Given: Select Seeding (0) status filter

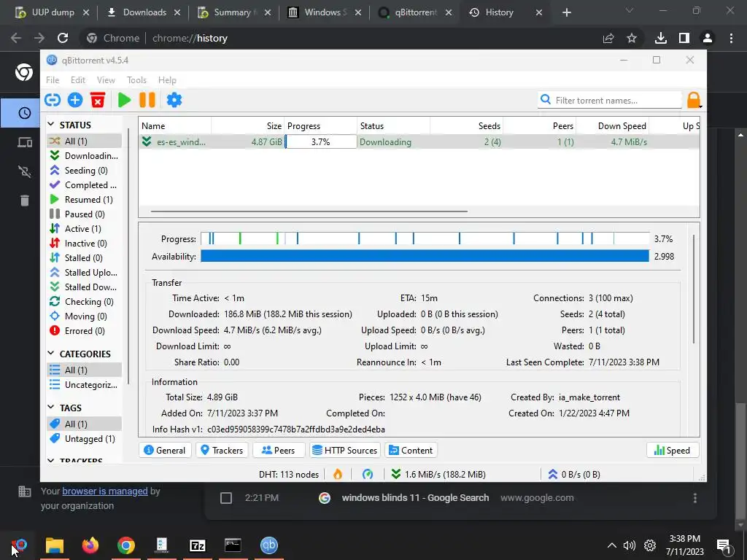Looking at the screenshot, I should [x=85, y=170].
